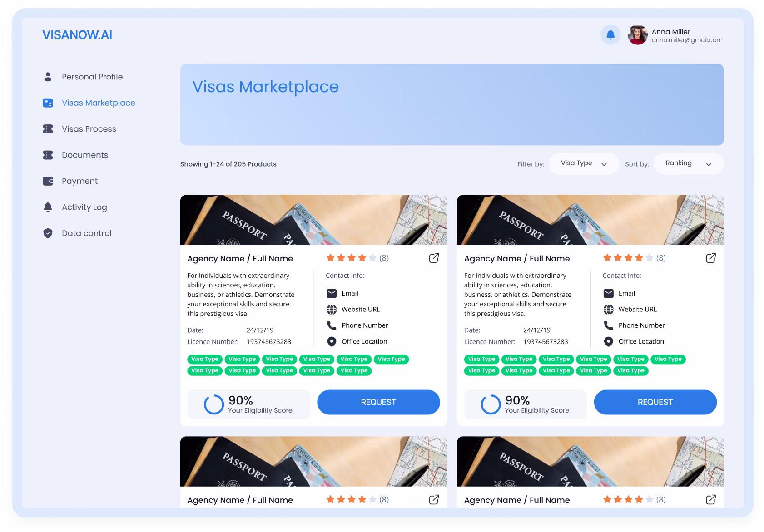Open the notifications bell icon
This screenshot has width=764, height=532.
[x=610, y=34]
